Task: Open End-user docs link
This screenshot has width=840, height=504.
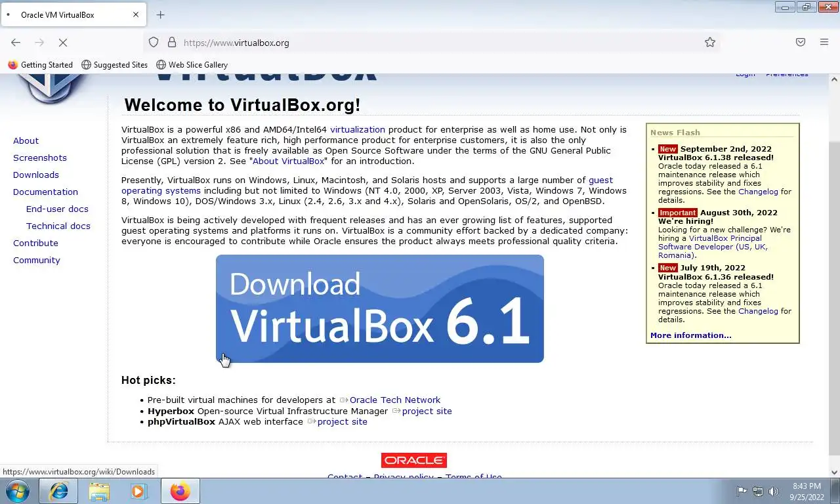Action: tap(57, 209)
